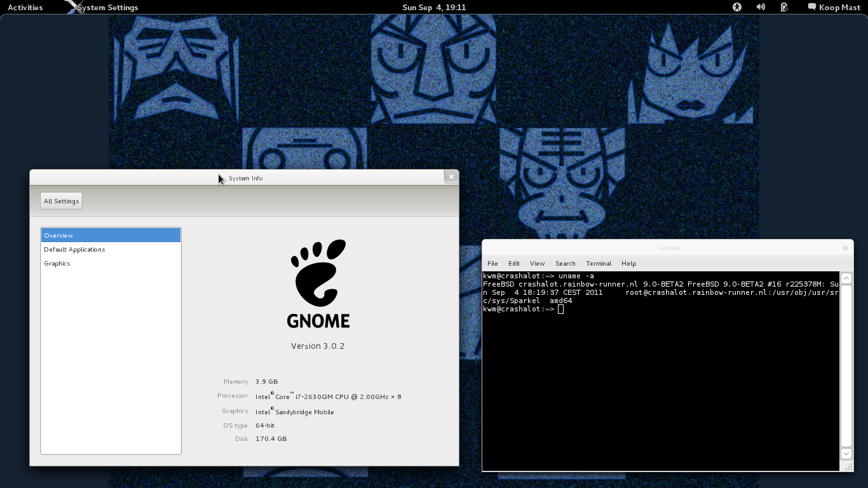Viewport: 868px width, 488px height.
Task: Click the Terminal scrollbar up arrow
Action: [846, 278]
